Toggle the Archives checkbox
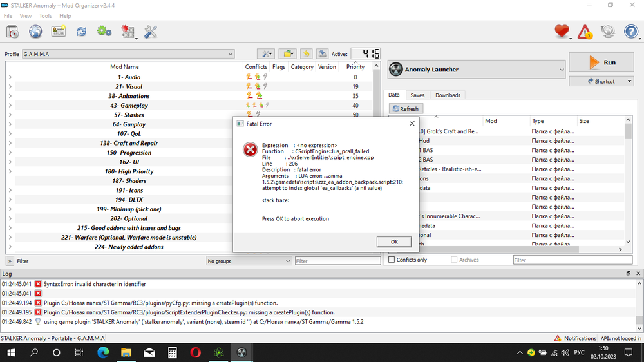The height and width of the screenshot is (362, 644). 455,260
